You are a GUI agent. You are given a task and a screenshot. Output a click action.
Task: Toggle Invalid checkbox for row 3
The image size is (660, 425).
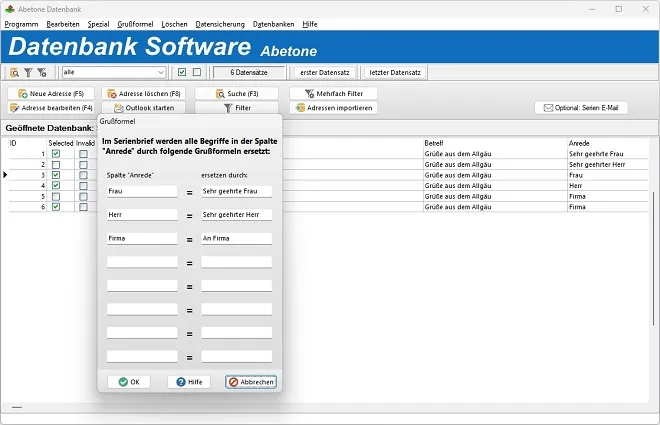83,175
